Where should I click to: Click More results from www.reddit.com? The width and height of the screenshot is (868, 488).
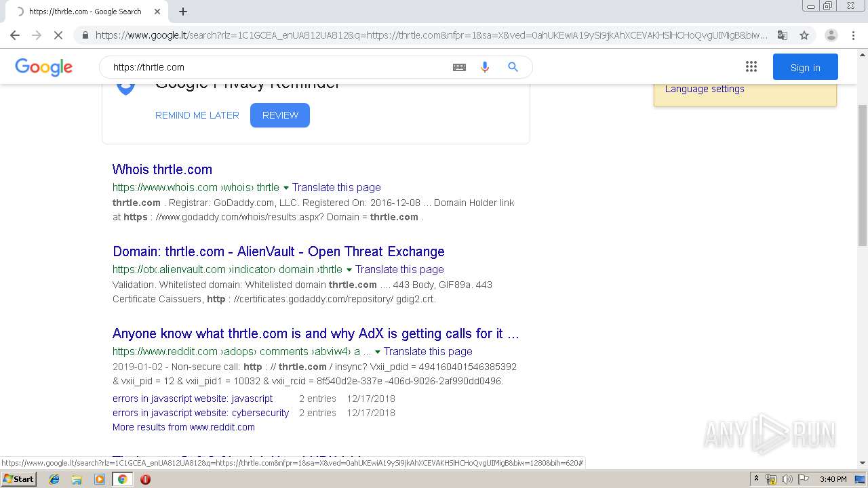click(x=184, y=427)
